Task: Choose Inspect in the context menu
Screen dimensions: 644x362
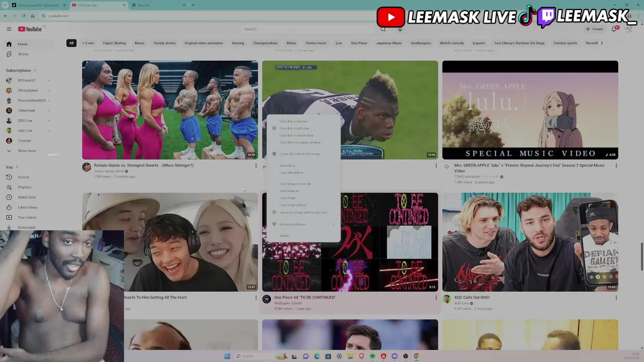Action: [x=303, y=236]
